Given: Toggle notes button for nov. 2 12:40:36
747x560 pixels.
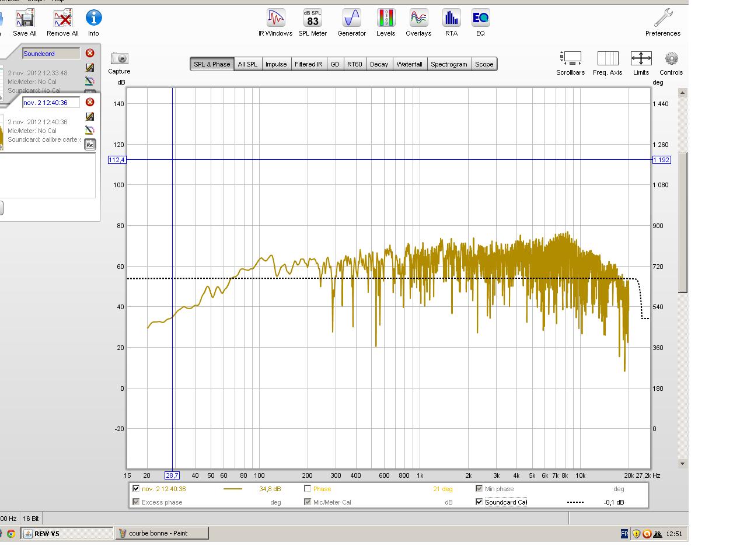Looking at the screenshot, I should (90, 144).
